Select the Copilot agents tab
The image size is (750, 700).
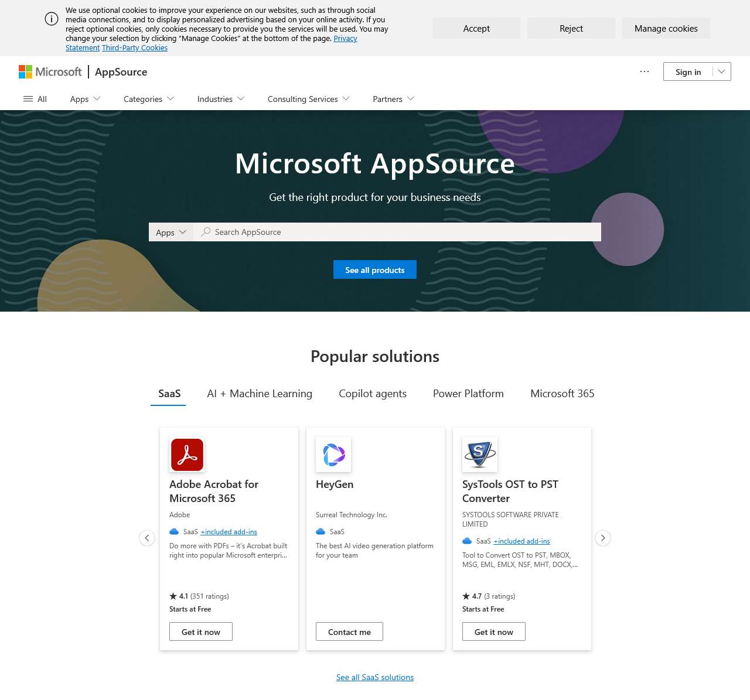click(373, 394)
